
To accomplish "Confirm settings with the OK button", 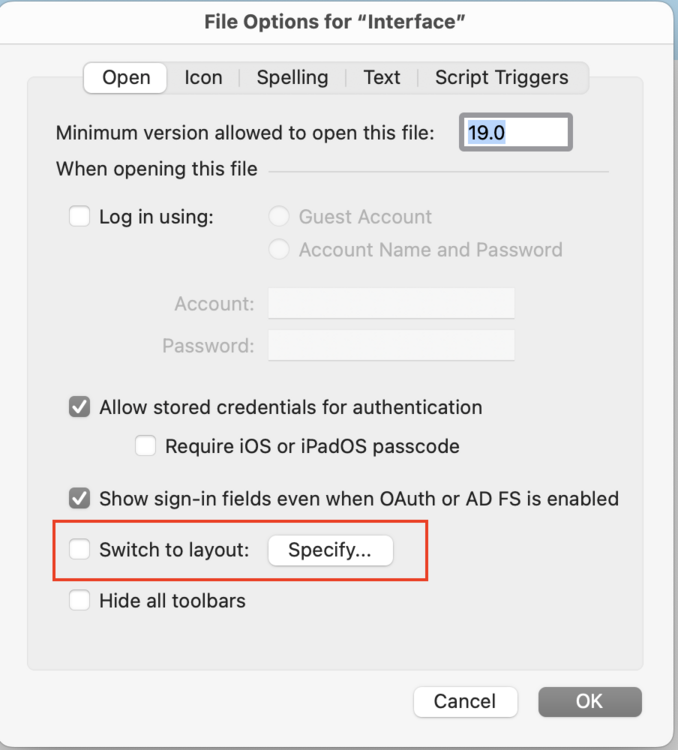I will click(x=589, y=702).
